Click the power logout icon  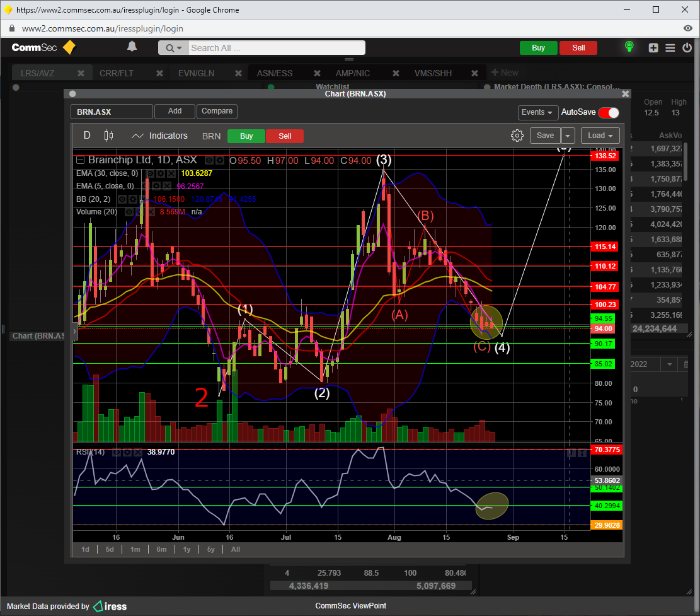(686, 48)
